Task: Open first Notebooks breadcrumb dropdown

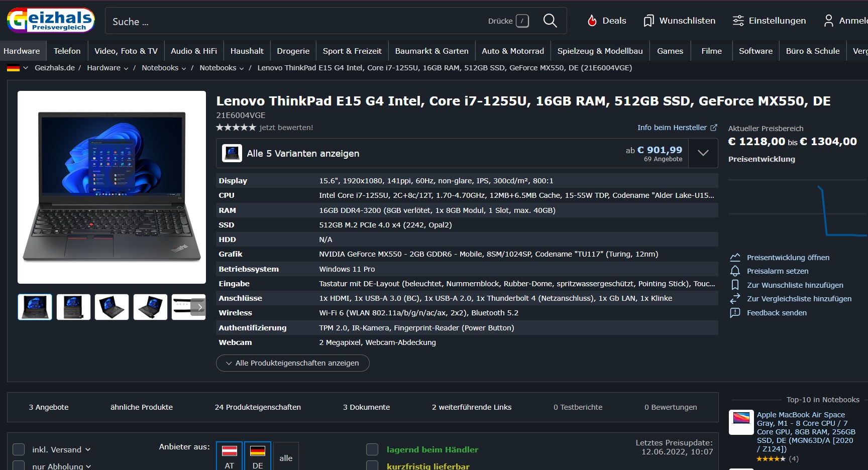Action: [x=184, y=68]
